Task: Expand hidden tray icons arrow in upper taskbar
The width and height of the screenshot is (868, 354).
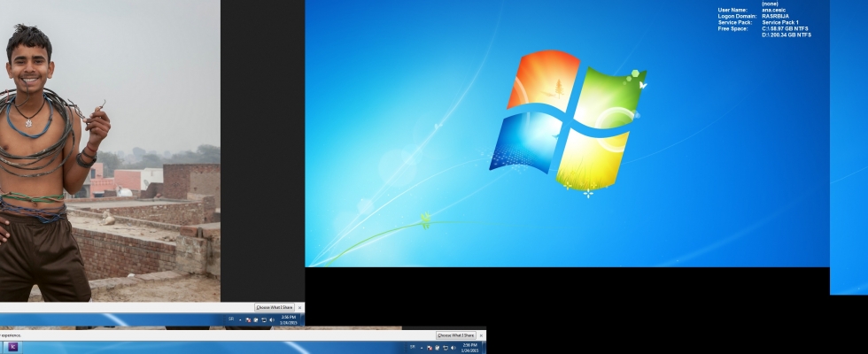Action: click(x=240, y=319)
